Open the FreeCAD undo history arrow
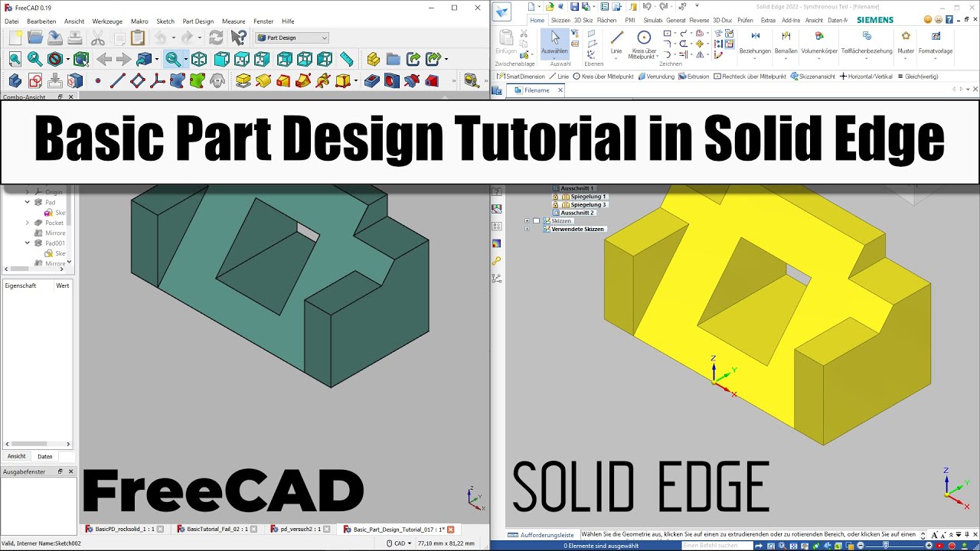 point(173,37)
